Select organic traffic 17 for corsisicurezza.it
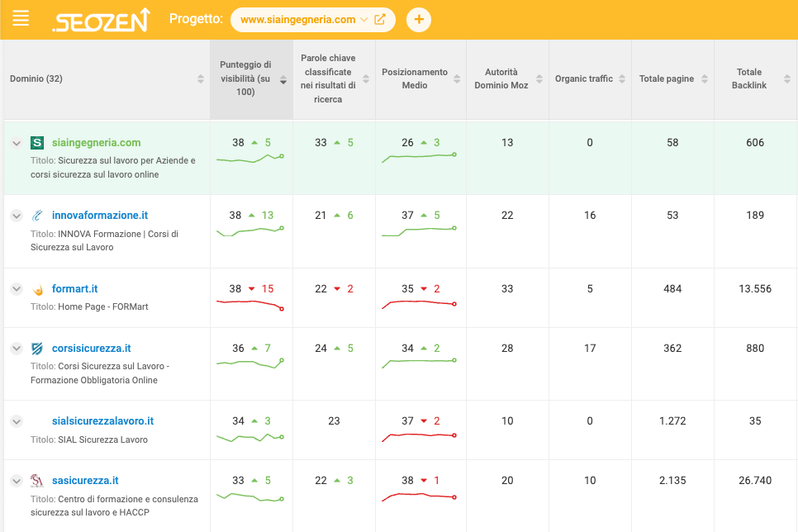Image resolution: width=798 pixels, height=532 pixels. (590, 349)
